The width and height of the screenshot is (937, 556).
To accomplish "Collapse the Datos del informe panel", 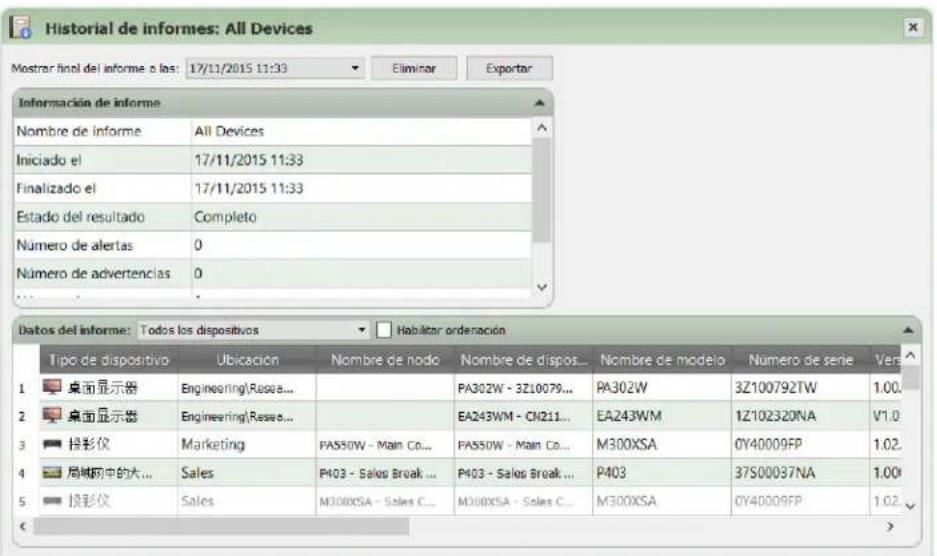I will [908, 330].
